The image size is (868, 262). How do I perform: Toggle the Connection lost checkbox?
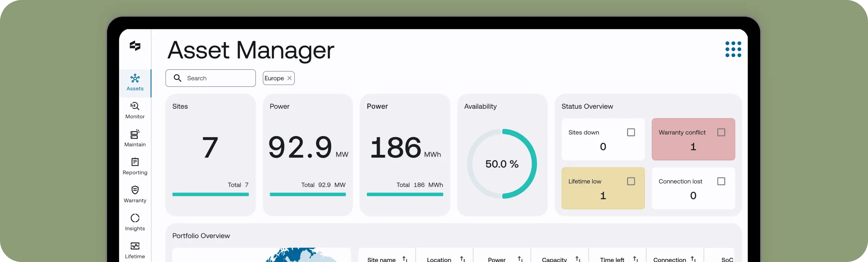tap(721, 181)
